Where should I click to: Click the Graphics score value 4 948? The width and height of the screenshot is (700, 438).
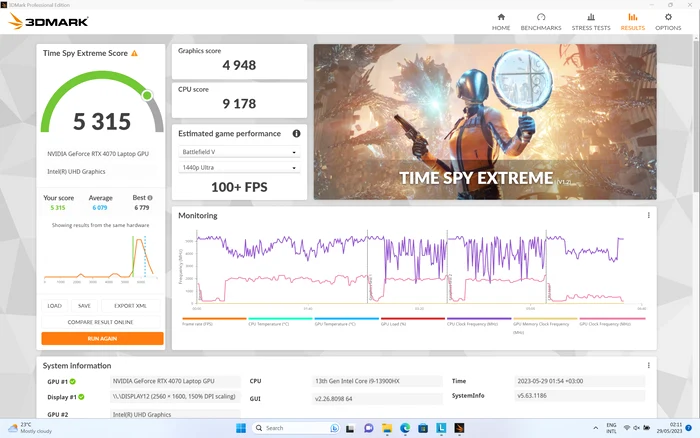pos(239,65)
